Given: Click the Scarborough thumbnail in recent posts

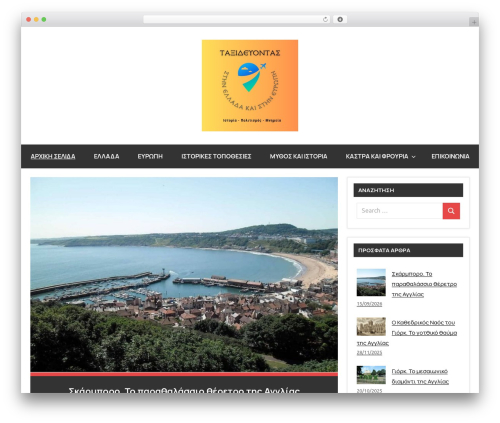Looking at the screenshot, I should [x=371, y=282].
